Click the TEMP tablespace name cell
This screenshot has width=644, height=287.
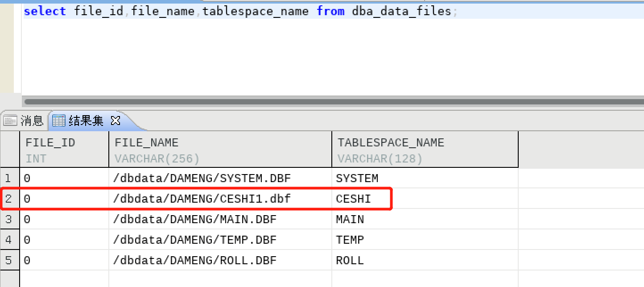tap(425, 240)
